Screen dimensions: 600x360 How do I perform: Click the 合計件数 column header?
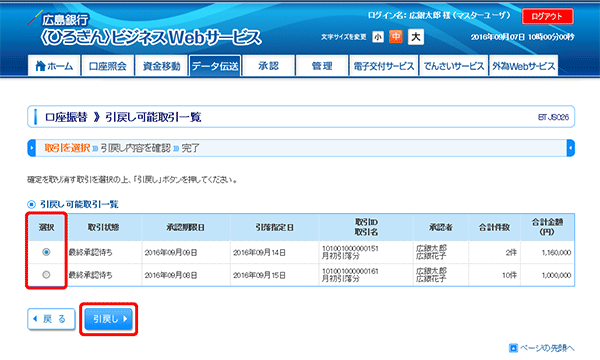[x=494, y=227]
